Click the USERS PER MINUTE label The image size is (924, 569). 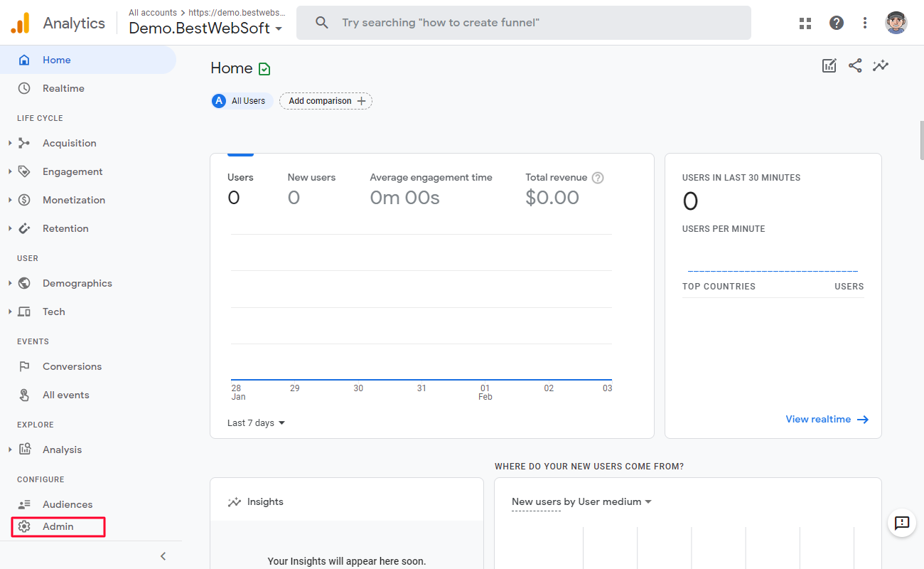[724, 229]
